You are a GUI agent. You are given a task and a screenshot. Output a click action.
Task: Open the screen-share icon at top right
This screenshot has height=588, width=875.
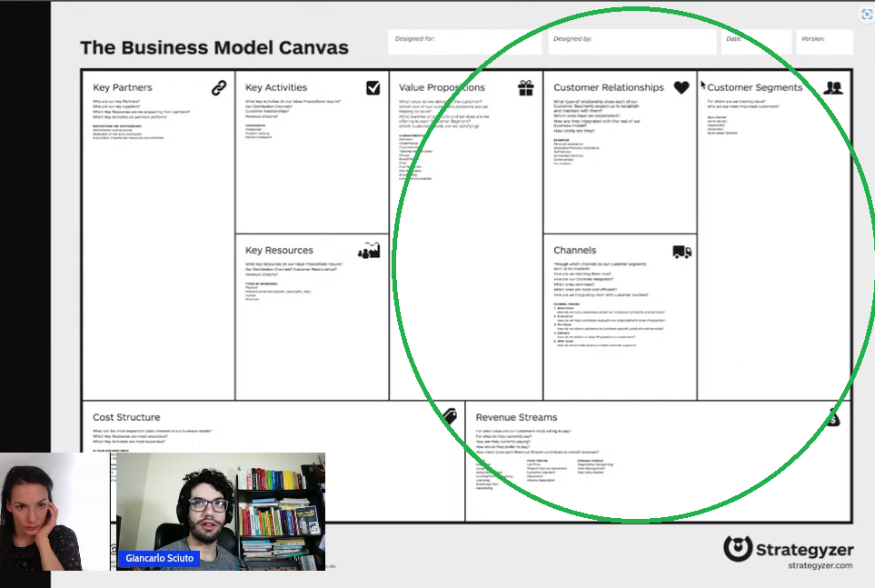tap(866, 14)
